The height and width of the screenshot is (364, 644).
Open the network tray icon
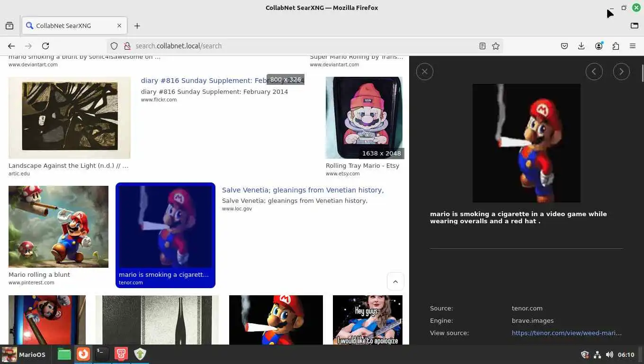(597, 355)
